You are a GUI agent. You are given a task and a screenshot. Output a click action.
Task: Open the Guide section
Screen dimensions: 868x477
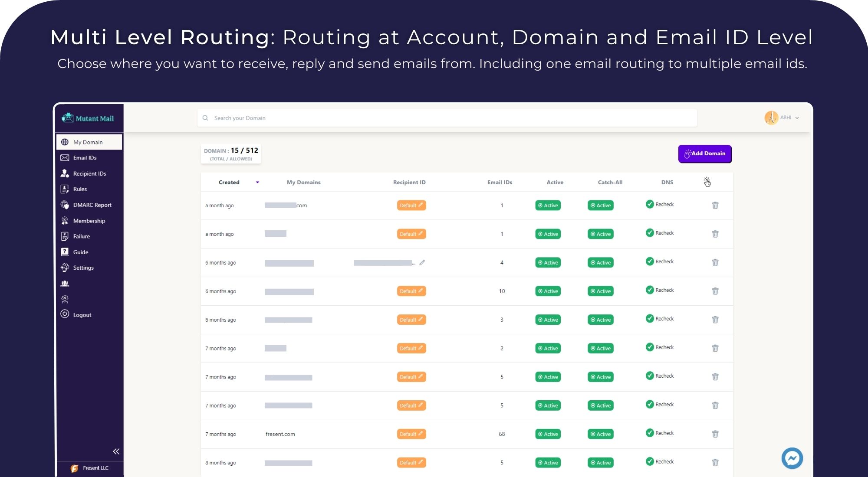click(80, 252)
